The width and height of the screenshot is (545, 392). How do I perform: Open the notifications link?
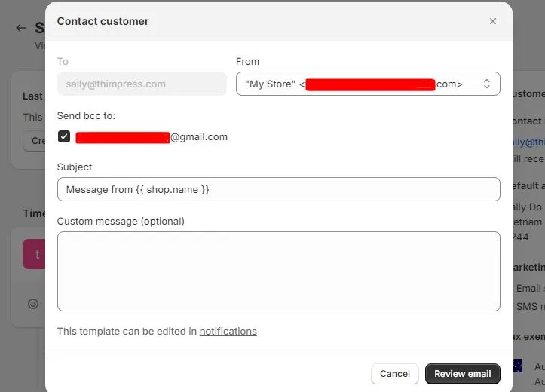pyautogui.click(x=228, y=331)
